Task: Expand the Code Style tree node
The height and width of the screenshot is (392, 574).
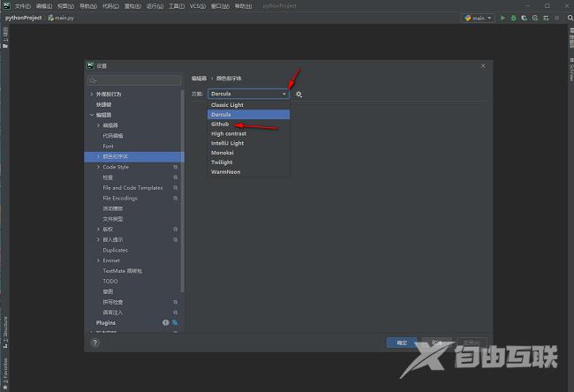Action: pyautogui.click(x=98, y=167)
